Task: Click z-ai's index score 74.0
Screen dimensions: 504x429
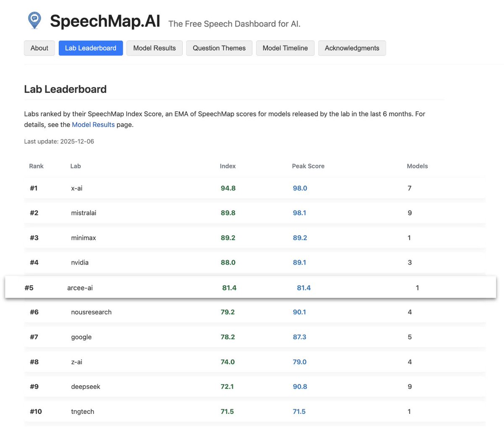Action: point(228,362)
